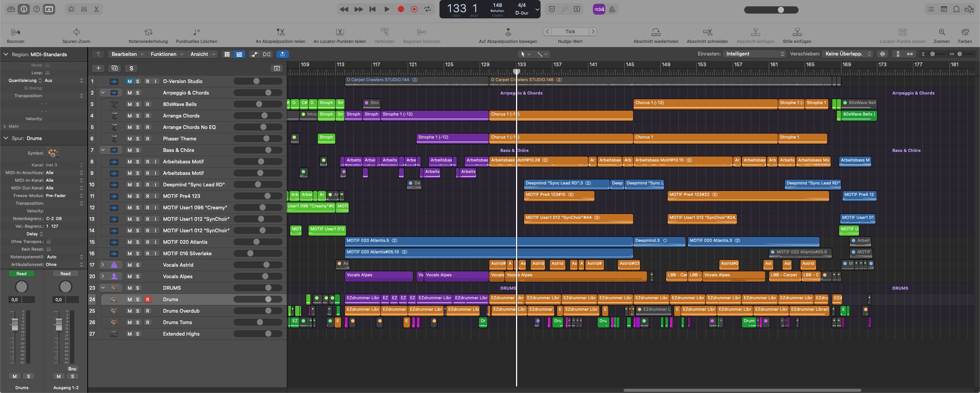This screenshot has width=980, height=393.
Task: Expand the Mehr disclosure triangle
Action: click(x=5, y=126)
